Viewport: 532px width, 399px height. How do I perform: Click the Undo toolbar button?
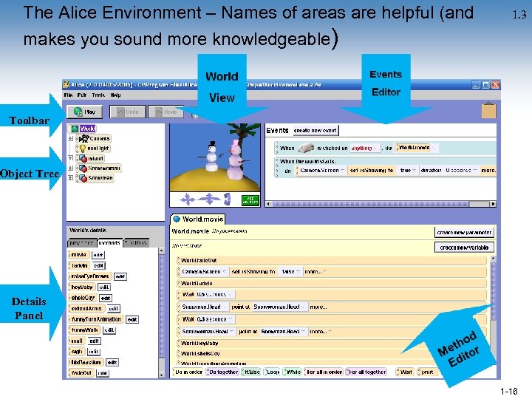coord(128,112)
